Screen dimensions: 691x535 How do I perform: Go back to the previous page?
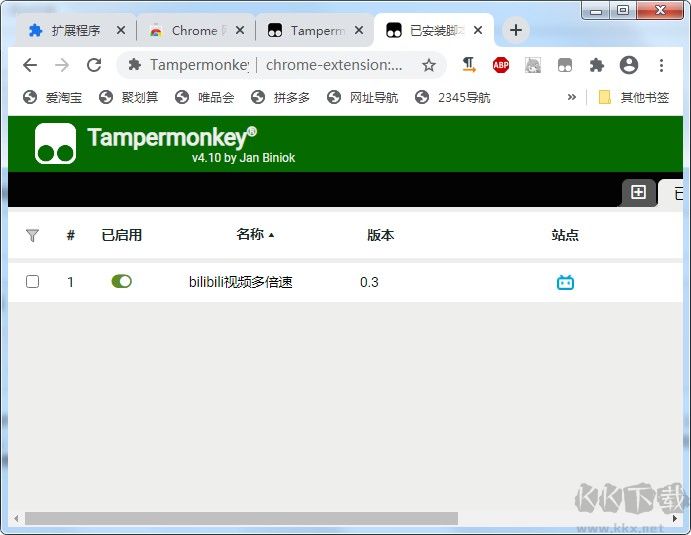point(30,65)
